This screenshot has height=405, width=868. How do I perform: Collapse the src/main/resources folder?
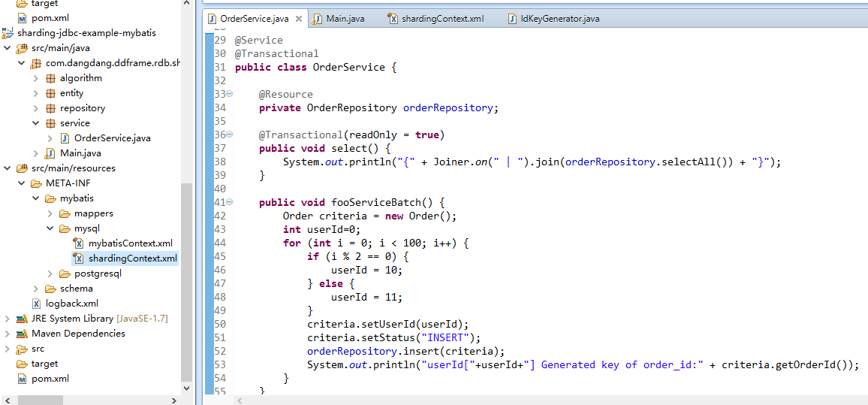pyautogui.click(x=8, y=168)
